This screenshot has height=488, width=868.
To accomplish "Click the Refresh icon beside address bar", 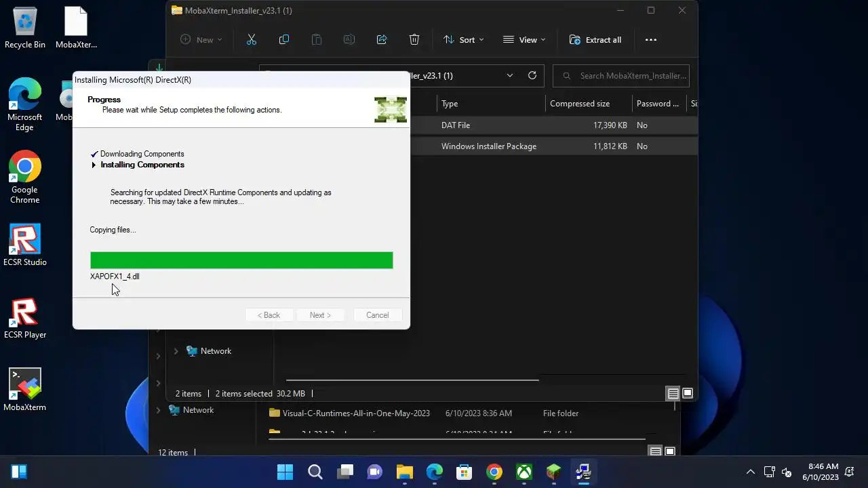I will [x=532, y=76].
